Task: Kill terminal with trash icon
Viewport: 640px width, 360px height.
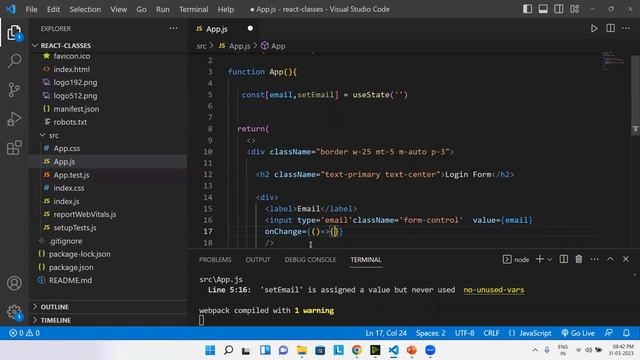Action: 579,259
